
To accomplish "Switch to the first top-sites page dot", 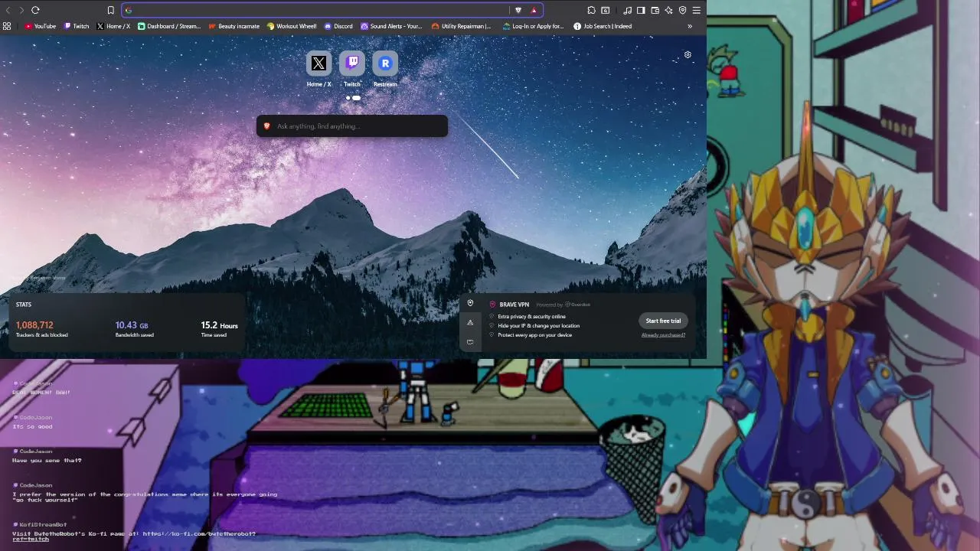I will [348, 98].
